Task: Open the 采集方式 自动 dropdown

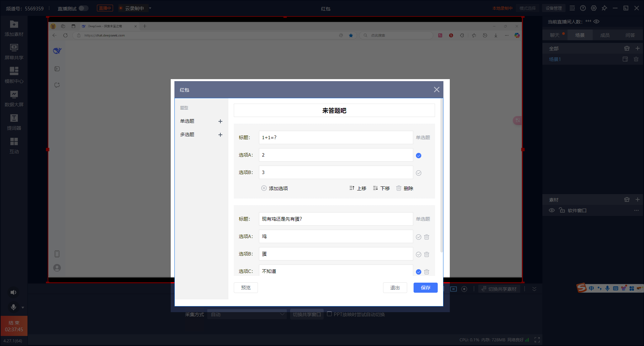Action: [x=247, y=314]
